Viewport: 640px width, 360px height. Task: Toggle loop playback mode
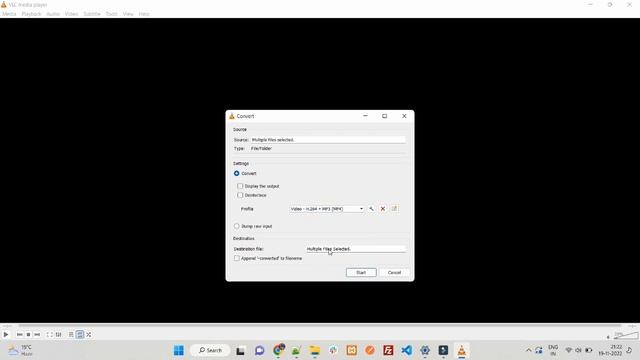[80, 335]
